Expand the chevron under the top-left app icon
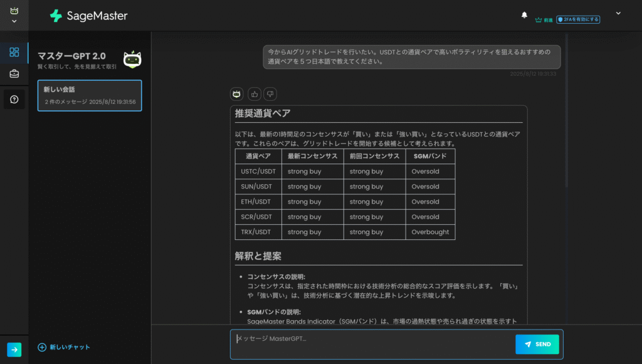The height and width of the screenshot is (364, 642). click(14, 21)
